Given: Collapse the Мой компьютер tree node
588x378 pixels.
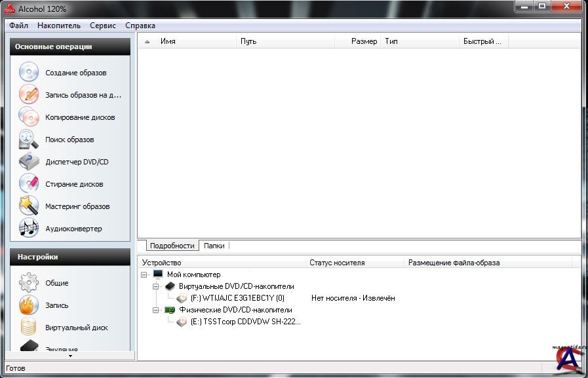Looking at the screenshot, I should [144, 275].
